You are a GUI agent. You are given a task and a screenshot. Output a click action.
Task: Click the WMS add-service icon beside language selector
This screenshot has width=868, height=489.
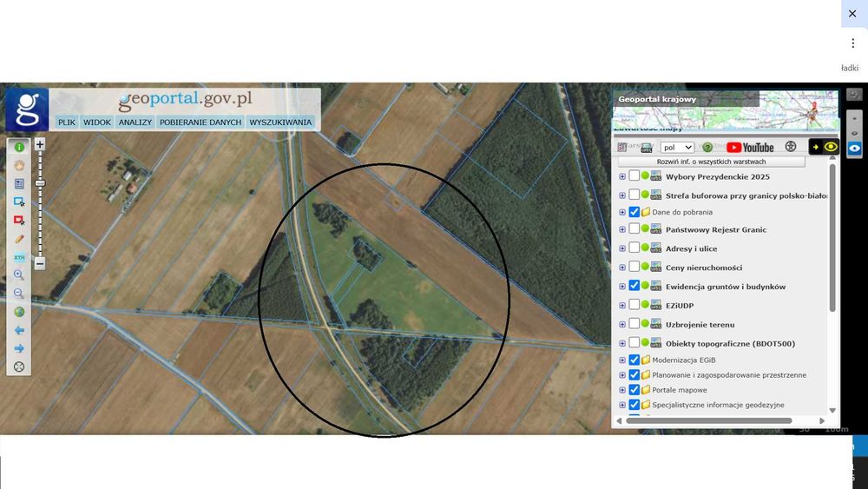[x=646, y=148]
